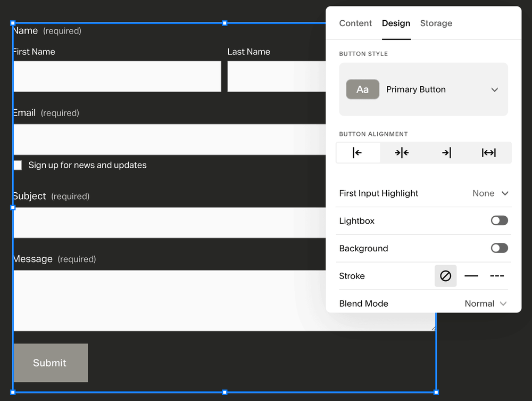This screenshot has height=401, width=532.
Task: Turn on the Background toggle
Action: (x=499, y=248)
